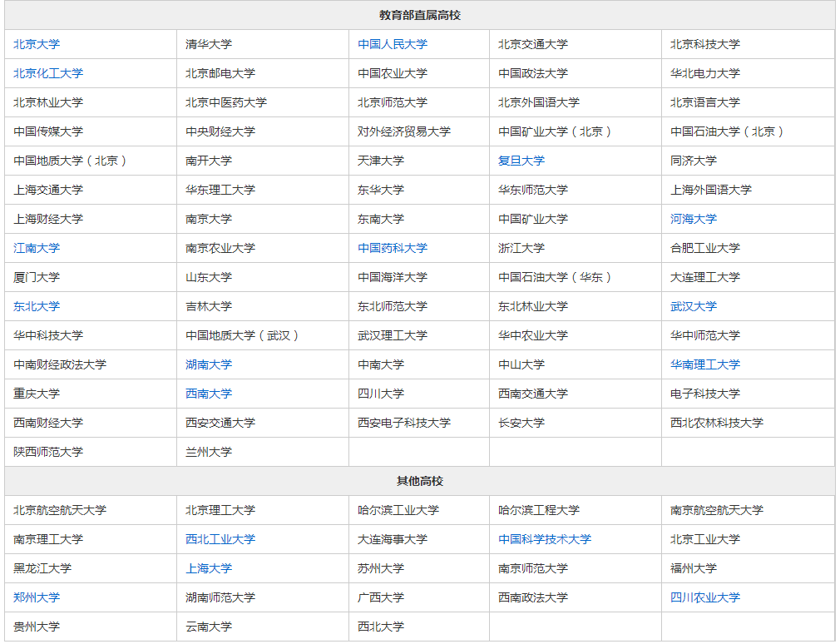Select the 北京邮电大学 cell
Viewport: 840px width, 644px height.
pyautogui.click(x=263, y=73)
